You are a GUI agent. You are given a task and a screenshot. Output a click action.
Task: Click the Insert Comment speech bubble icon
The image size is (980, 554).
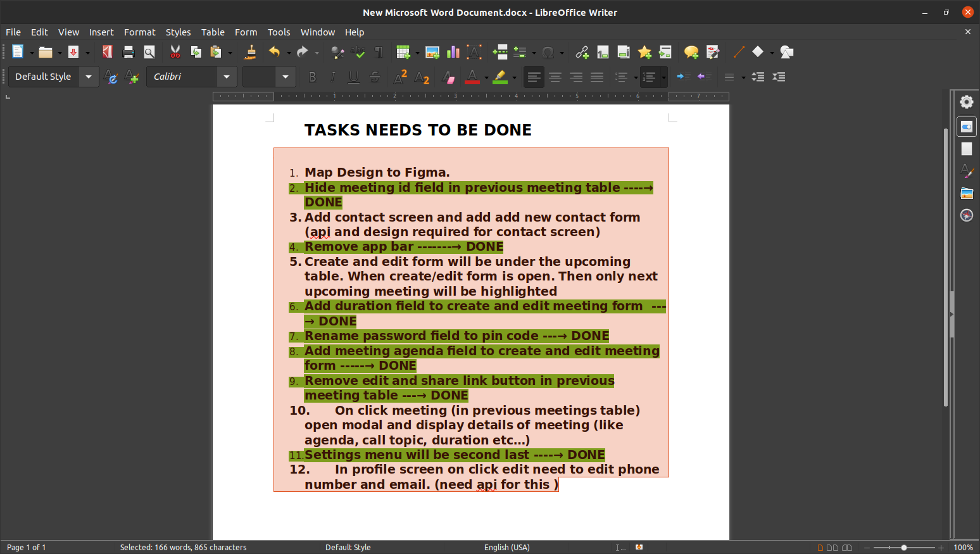tap(691, 52)
